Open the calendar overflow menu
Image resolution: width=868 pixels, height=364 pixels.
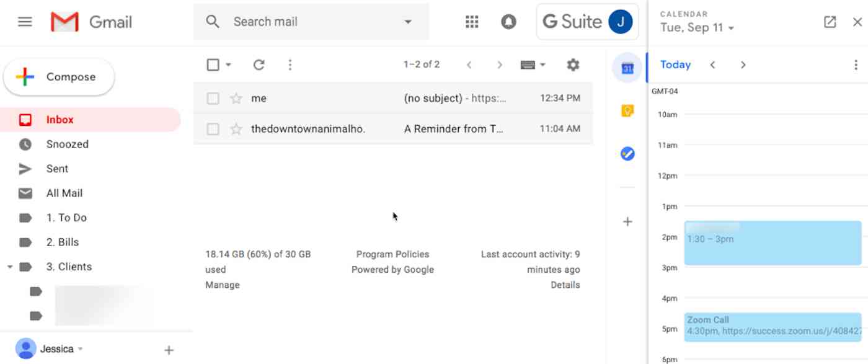tap(856, 64)
